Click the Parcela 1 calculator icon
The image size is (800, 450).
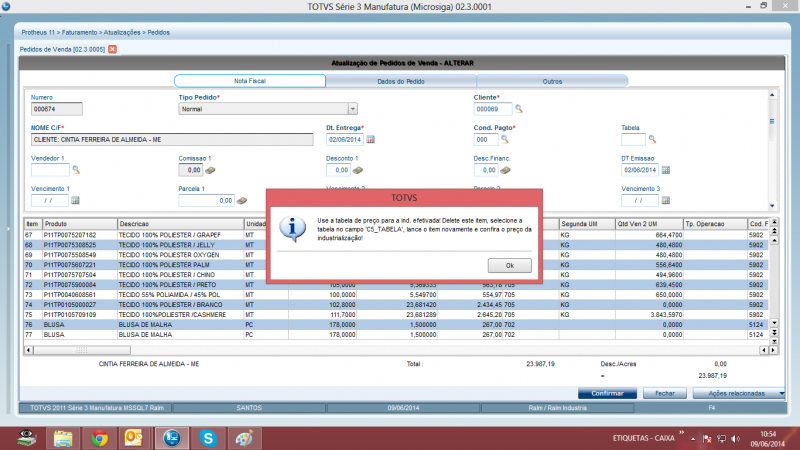[242, 201]
